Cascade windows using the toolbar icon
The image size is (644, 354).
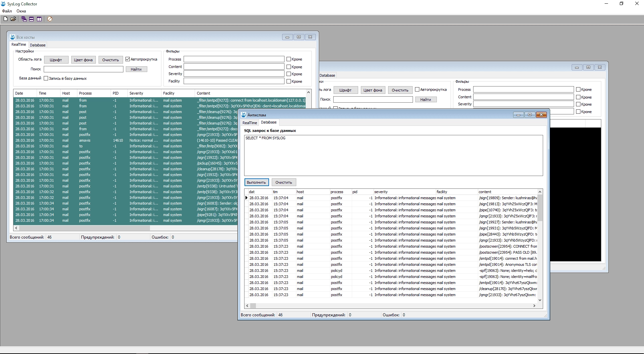[24, 19]
